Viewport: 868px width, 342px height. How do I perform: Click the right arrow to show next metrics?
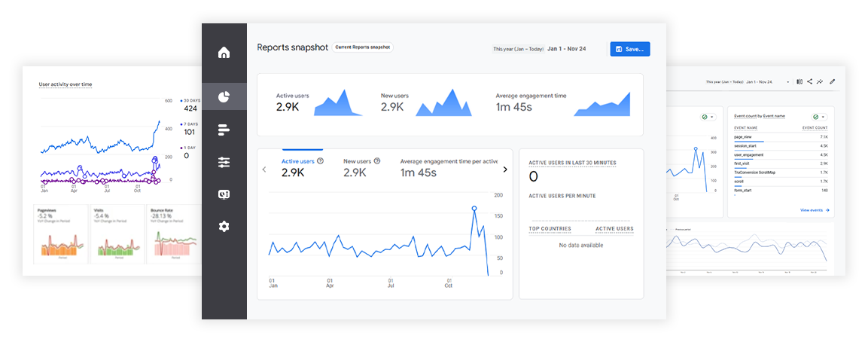tap(504, 169)
